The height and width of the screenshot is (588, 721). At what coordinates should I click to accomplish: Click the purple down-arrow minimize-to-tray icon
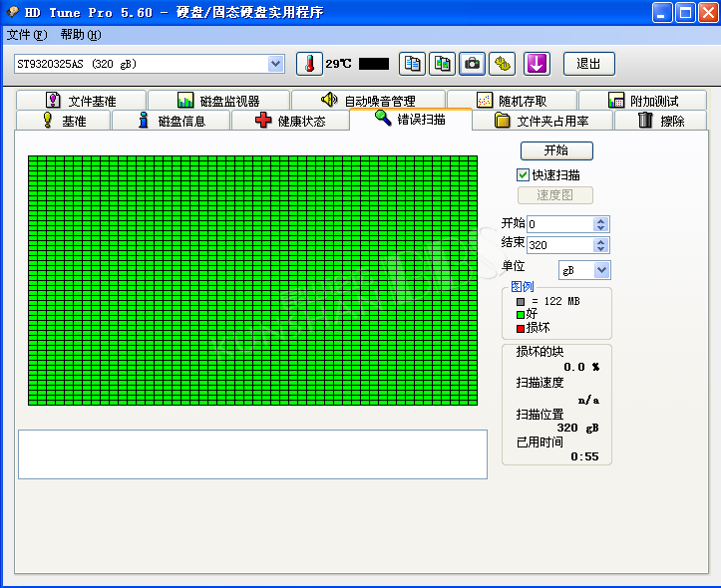(537, 64)
